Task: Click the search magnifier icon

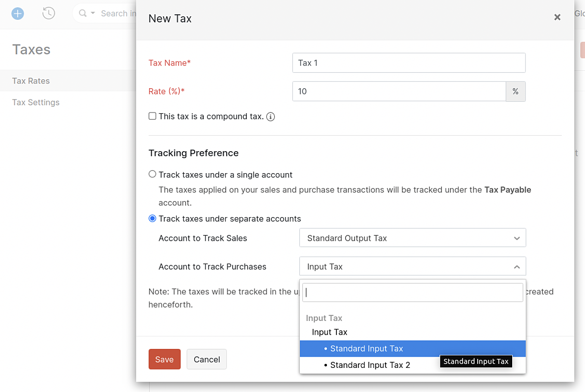Action: 83,13
